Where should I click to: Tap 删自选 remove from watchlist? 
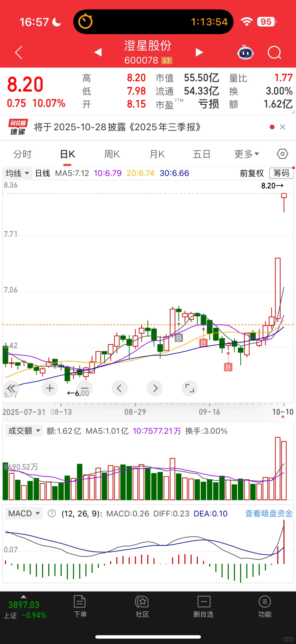pos(203,606)
